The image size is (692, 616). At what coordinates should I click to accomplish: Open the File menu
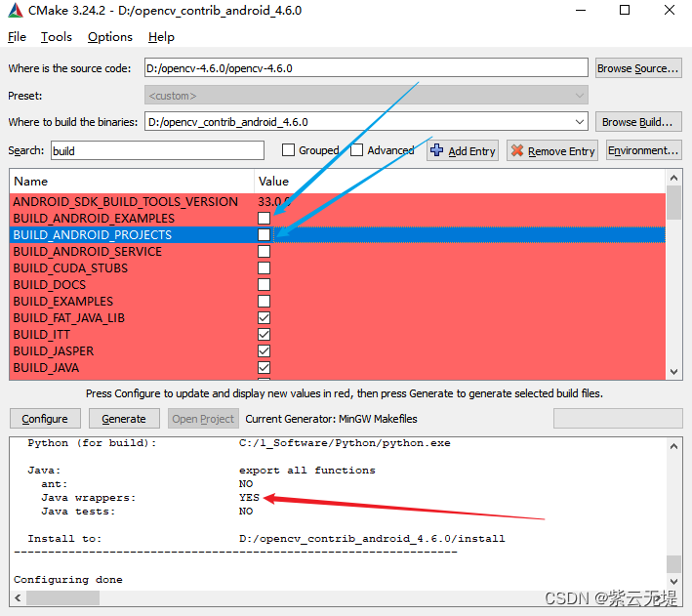17,37
